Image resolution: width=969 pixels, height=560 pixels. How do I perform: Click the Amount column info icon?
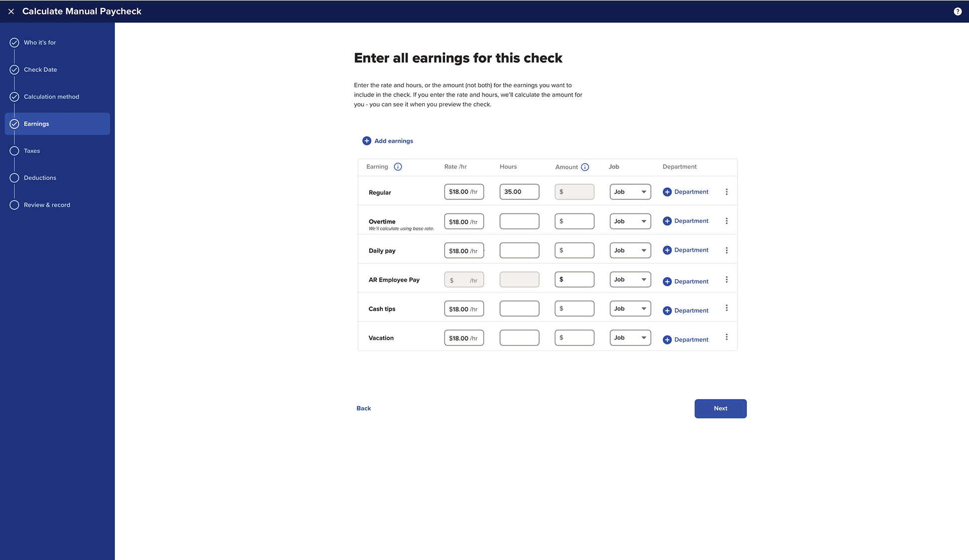(585, 167)
